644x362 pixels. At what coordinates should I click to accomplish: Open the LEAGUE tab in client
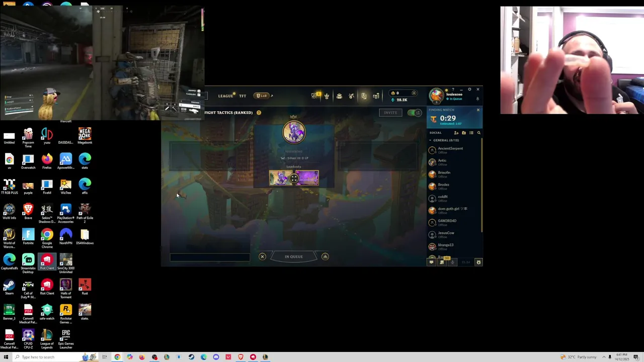click(225, 96)
